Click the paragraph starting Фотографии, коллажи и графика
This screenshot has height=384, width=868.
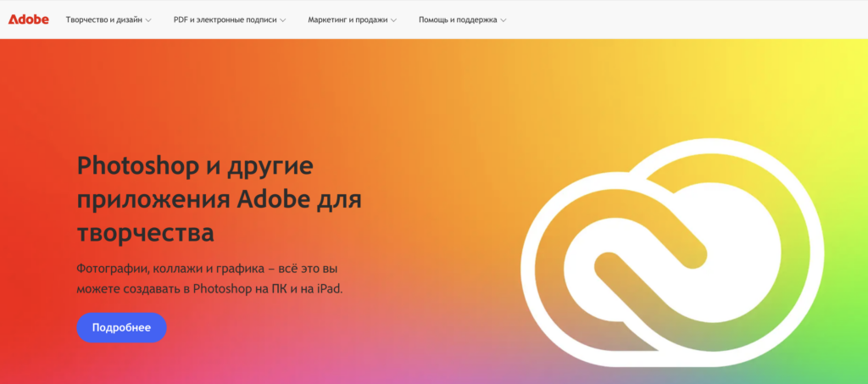pyautogui.click(x=210, y=280)
